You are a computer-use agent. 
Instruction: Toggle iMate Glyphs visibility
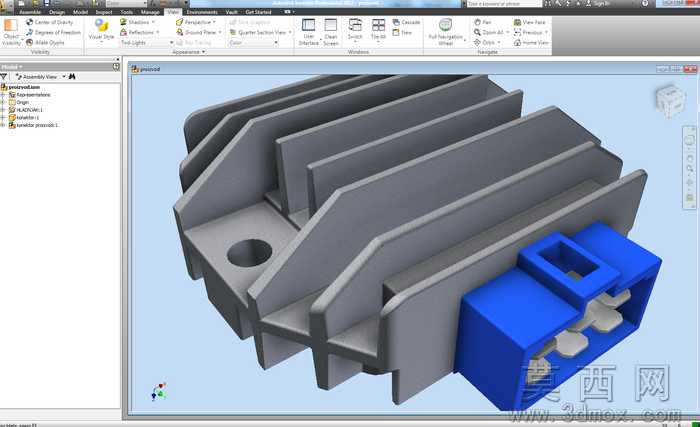tap(45, 42)
